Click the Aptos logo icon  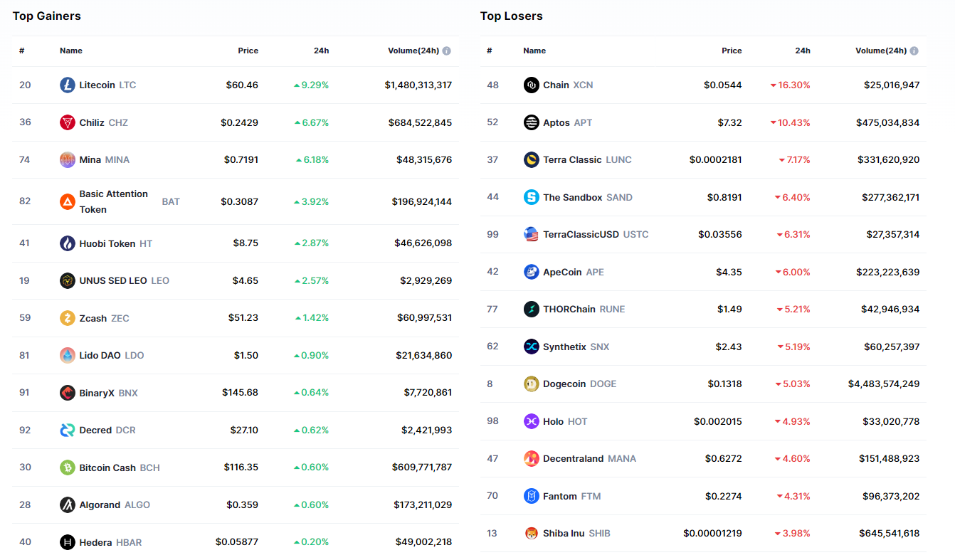click(532, 122)
